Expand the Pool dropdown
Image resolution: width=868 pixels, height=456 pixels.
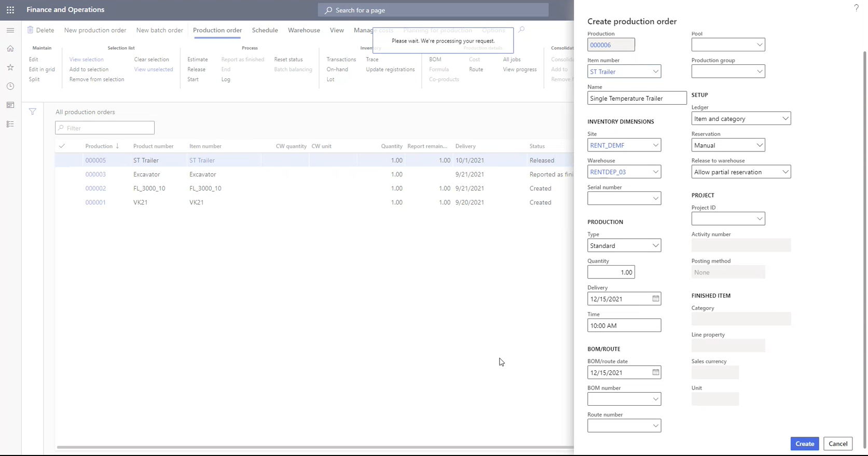click(x=760, y=45)
